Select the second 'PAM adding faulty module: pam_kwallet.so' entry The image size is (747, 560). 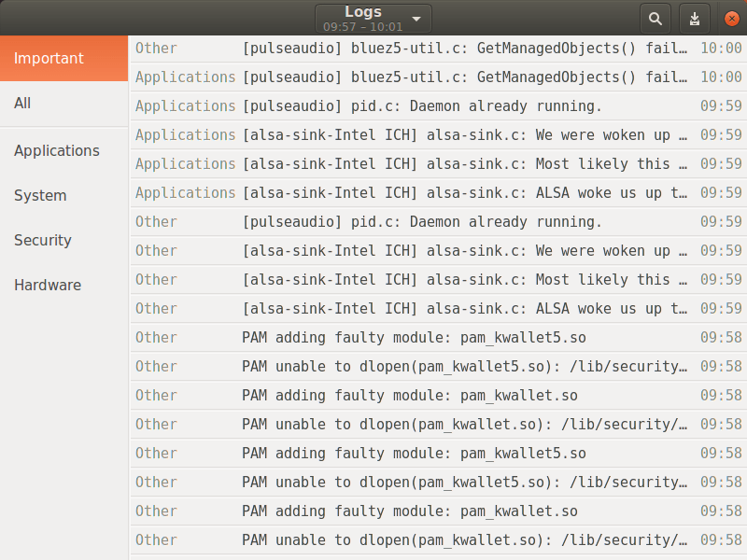[x=439, y=511]
